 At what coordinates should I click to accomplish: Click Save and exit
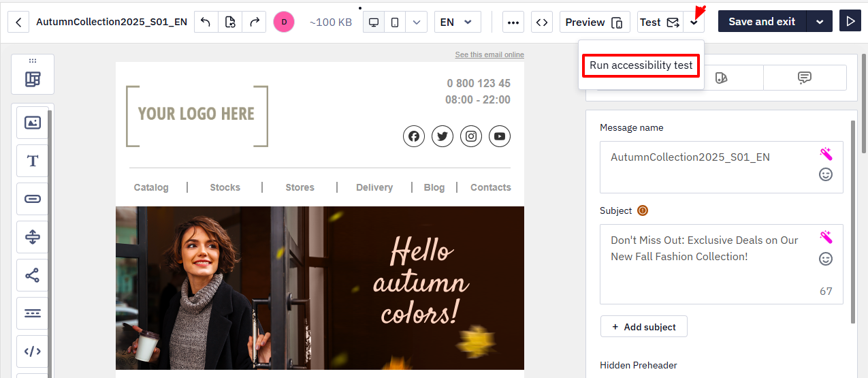(762, 22)
